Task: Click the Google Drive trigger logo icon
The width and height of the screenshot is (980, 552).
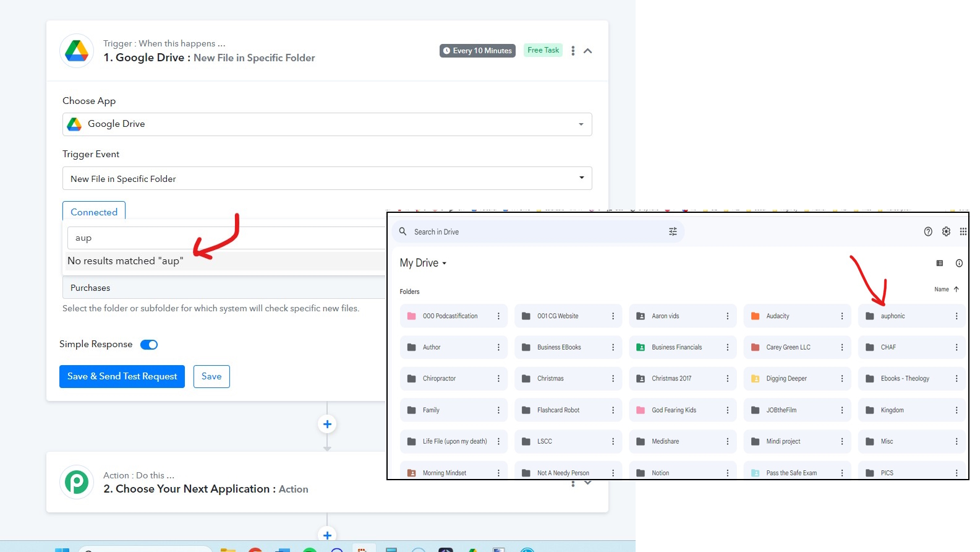Action: point(77,51)
